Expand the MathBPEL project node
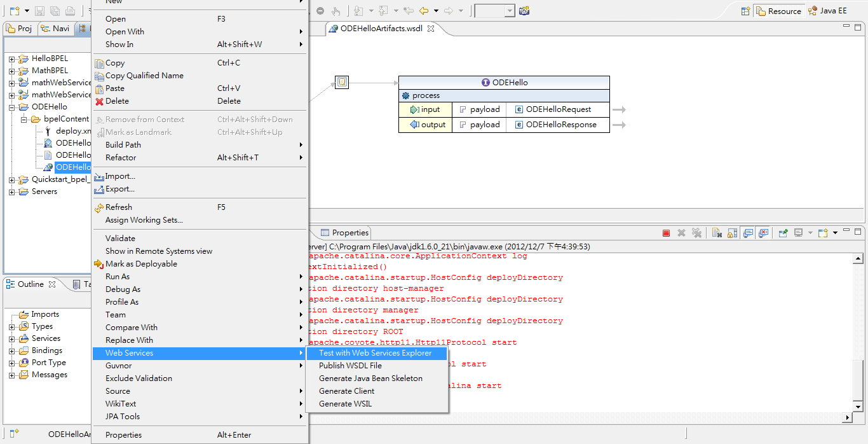The width and height of the screenshot is (868, 444). (11, 71)
